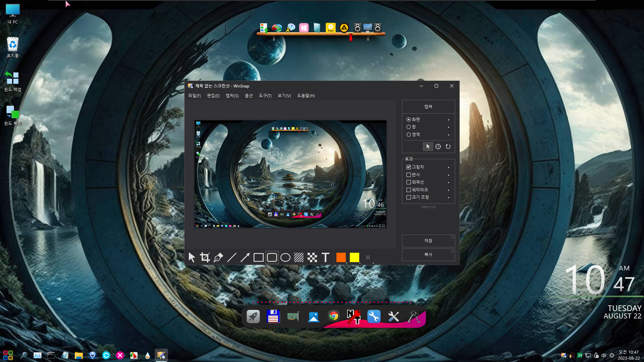The image size is (644, 362).
Task: Open the 옵션 menu
Action: point(249,96)
